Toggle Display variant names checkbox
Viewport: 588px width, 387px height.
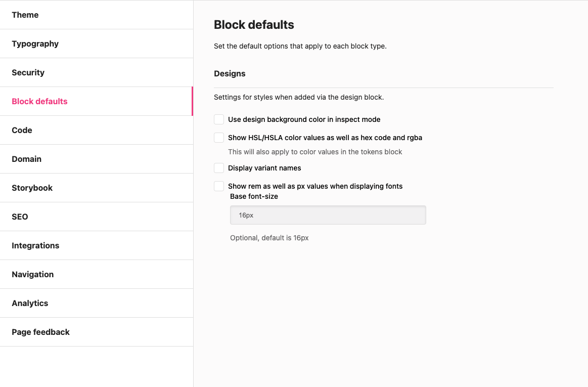point(219,168)
